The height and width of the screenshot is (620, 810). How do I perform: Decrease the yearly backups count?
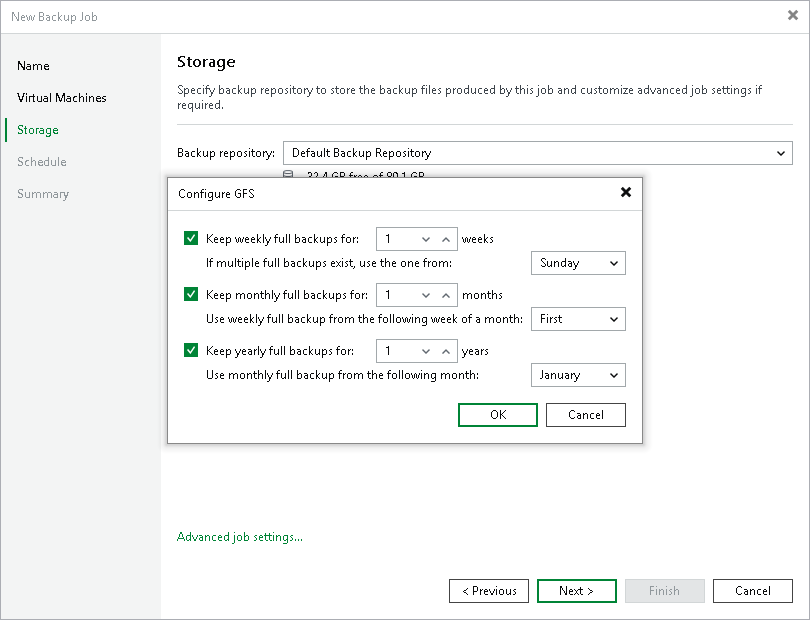[425, 351]
